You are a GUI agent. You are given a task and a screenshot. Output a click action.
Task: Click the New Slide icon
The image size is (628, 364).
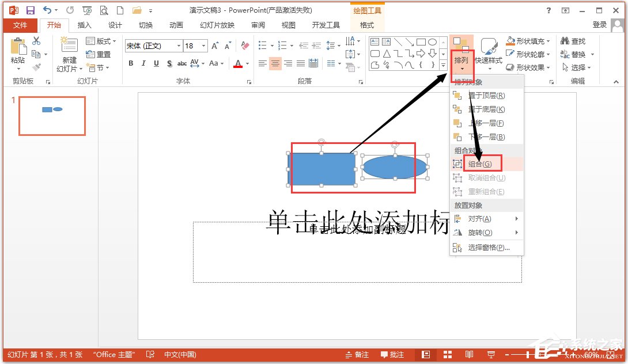click(69, 45)
